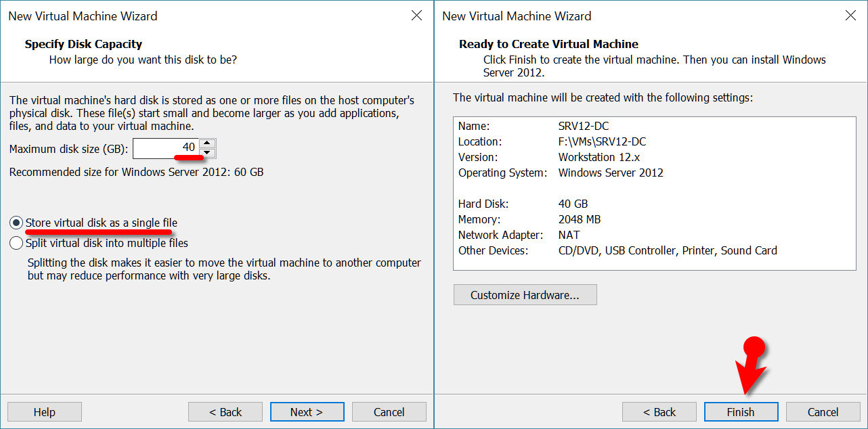Go Back in the Specify Disk Capacity wizard
Image resolution: width=868 pixels, height=429 pixels.
[x=225, y=411]
